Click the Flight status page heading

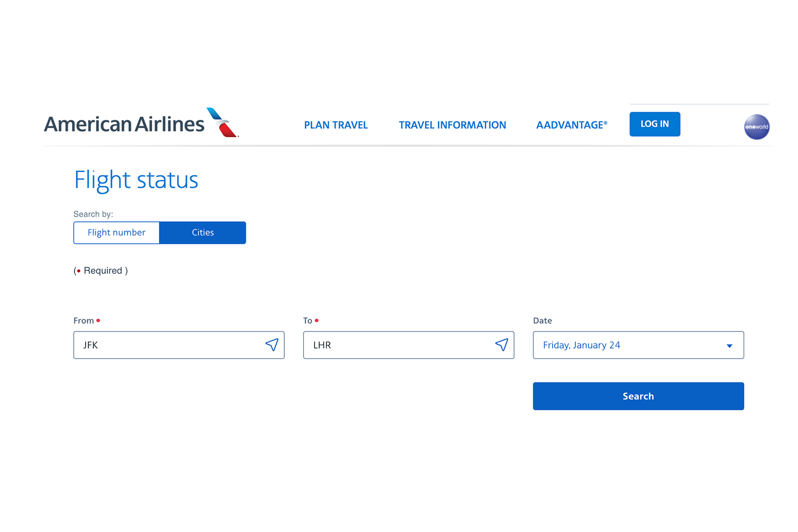pos(136,180)
